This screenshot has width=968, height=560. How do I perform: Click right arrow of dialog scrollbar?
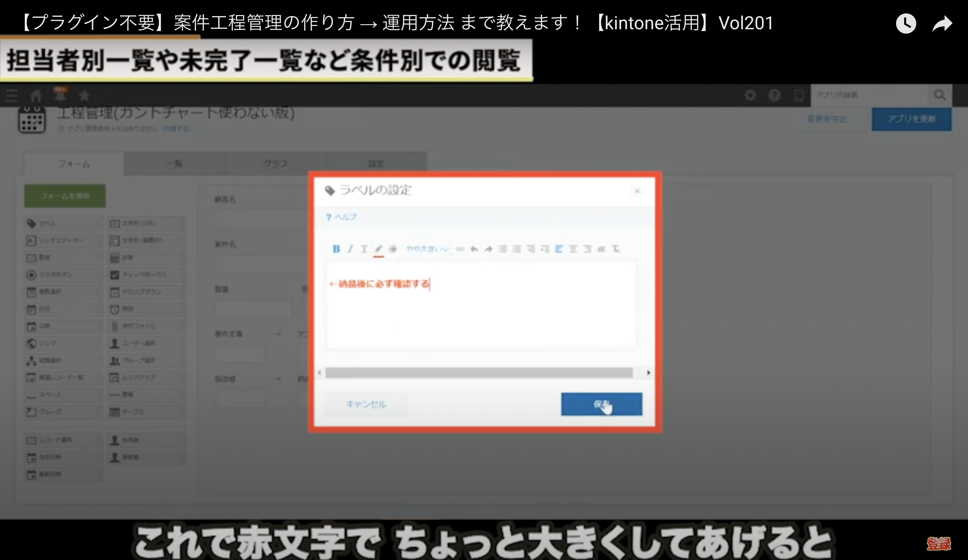click(648, 372)
